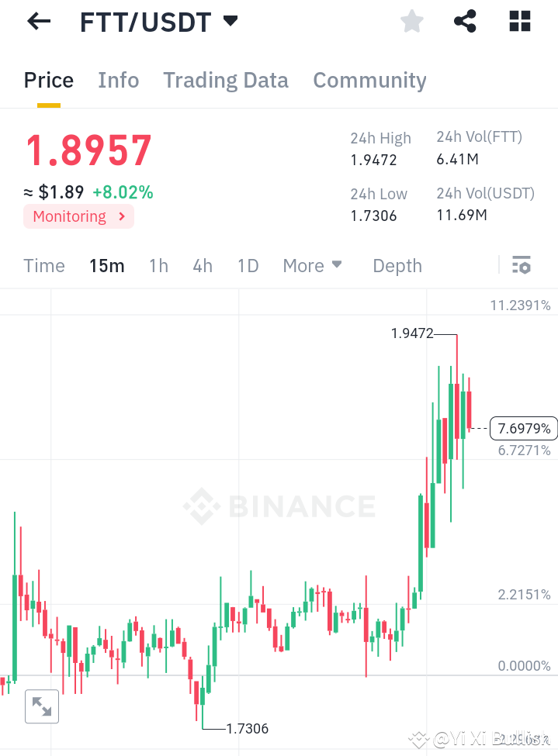Switch chart to 1D timeframe
Image resolution: width=558 pixels, height=756 pixels.
click(248, 265)
